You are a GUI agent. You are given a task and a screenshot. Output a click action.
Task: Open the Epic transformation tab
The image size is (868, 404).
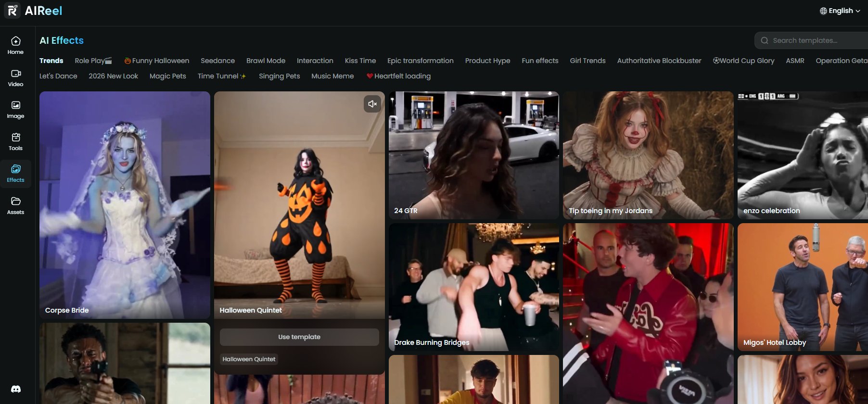[421, 61]
